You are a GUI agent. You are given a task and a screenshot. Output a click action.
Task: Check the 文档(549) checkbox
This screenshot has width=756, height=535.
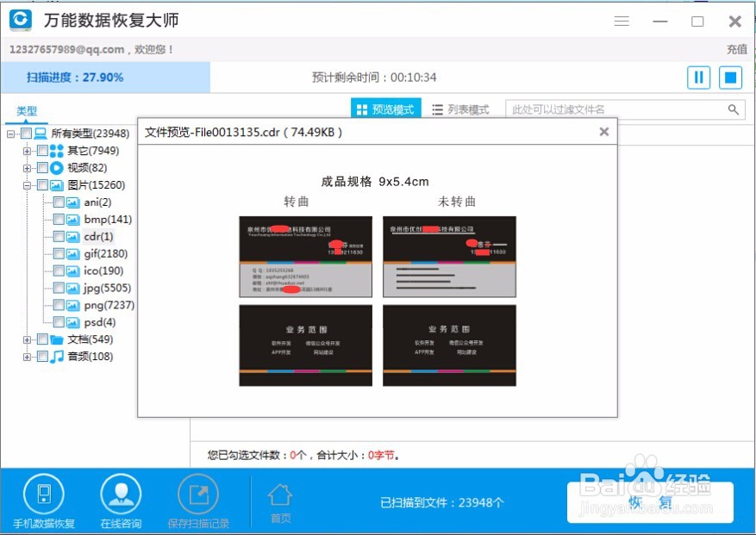[42, 339]
